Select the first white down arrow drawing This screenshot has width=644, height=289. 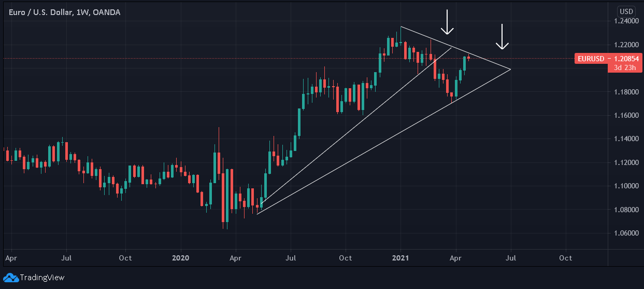(x=447, y=23)
